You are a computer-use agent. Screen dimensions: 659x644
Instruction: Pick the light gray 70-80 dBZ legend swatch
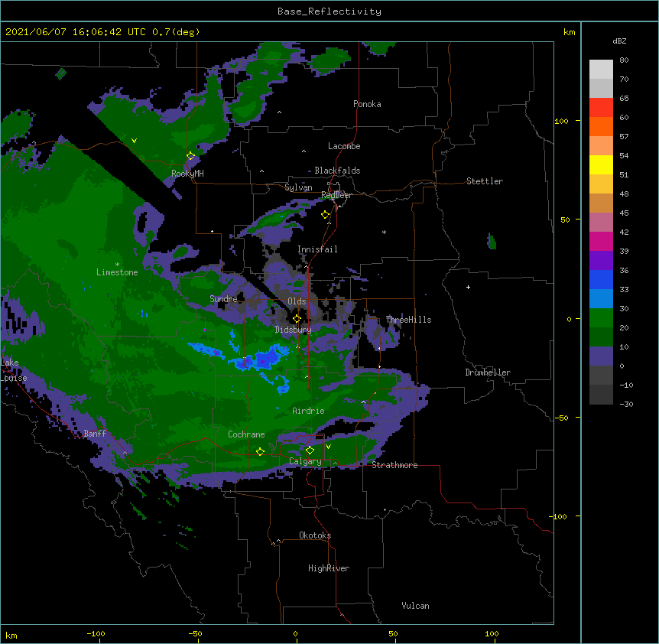601,70
